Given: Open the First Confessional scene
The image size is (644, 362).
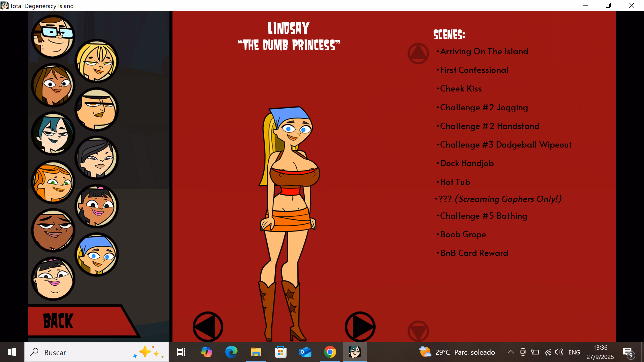Looking at the screenshot, I should click(474, 70).
